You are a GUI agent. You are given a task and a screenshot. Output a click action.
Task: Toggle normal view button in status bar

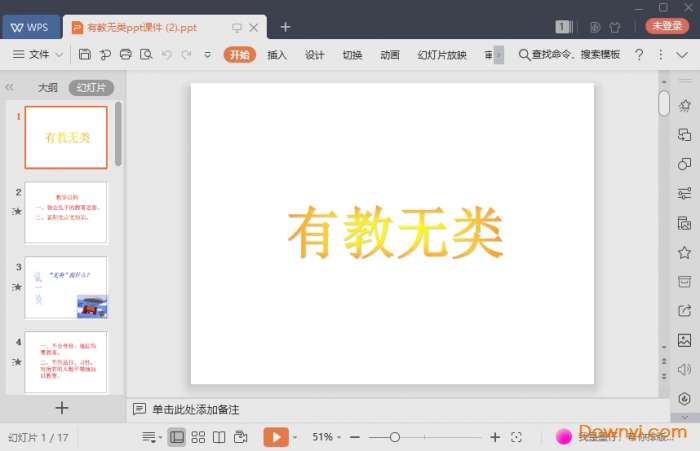pos(177,437)
